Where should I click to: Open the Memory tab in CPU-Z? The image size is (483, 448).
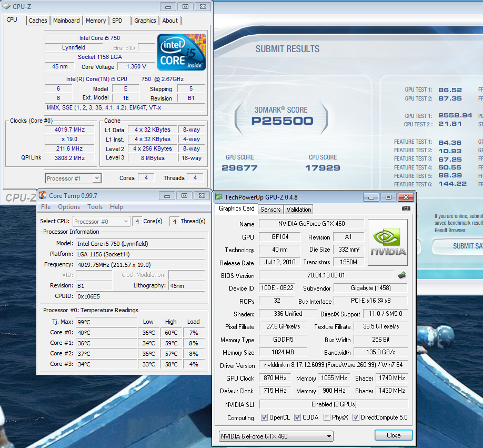[x=96, y=21]
